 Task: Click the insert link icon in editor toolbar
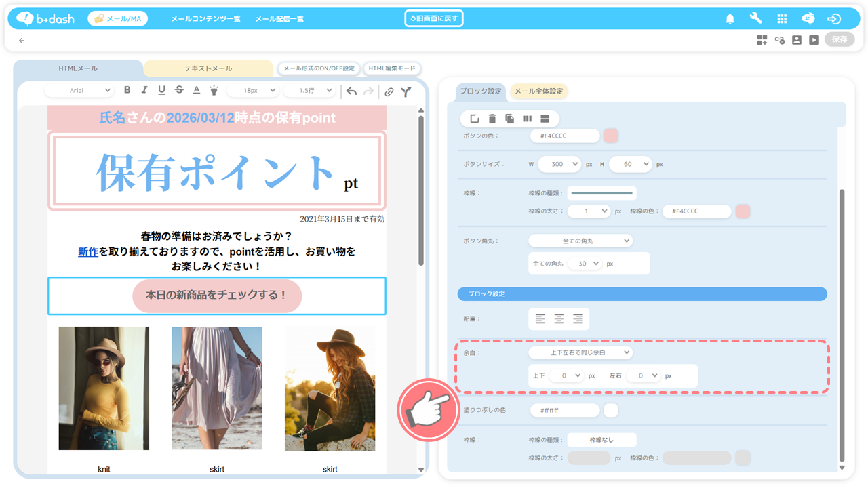coord(389,91)
